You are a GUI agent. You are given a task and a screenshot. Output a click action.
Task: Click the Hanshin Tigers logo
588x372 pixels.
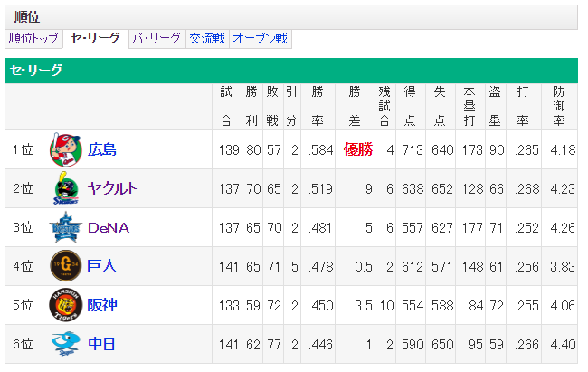66,305
